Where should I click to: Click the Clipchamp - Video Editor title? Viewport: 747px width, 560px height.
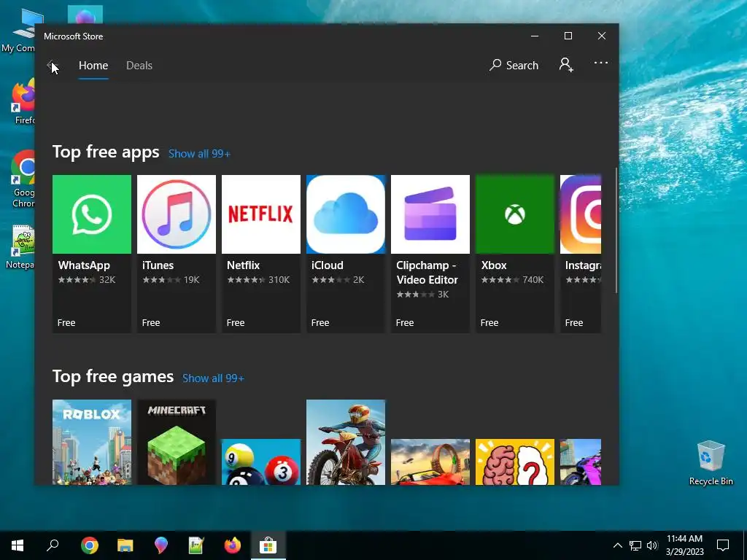click(x=427, y=273)
